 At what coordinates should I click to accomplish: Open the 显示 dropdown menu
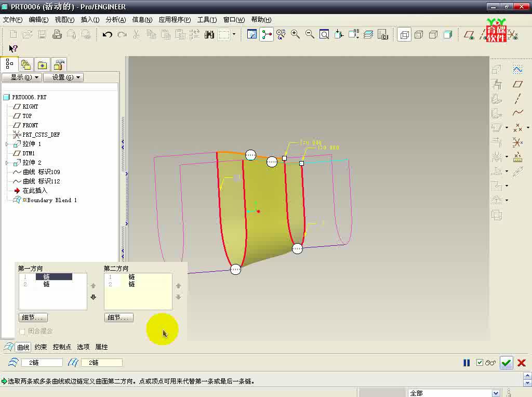tap(21, 77)
